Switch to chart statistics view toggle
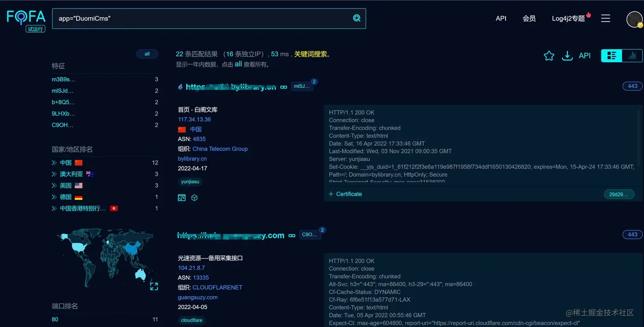 [632, 56]
